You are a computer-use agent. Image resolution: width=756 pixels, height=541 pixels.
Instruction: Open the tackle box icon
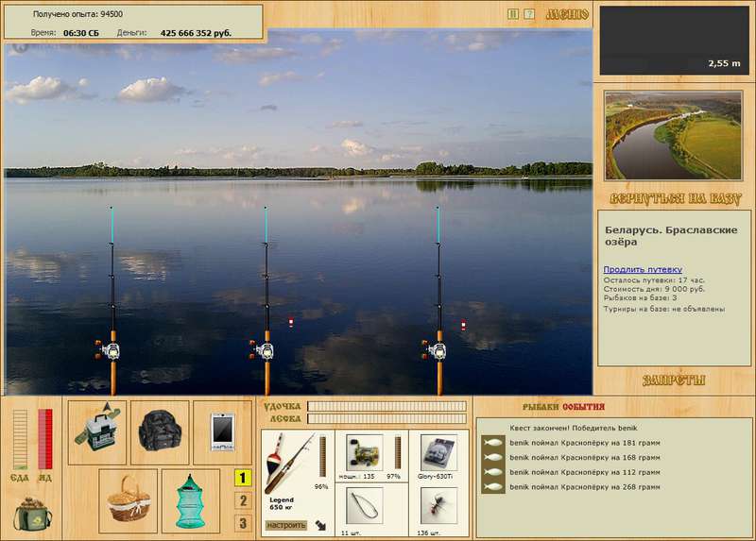click(97, 427)
